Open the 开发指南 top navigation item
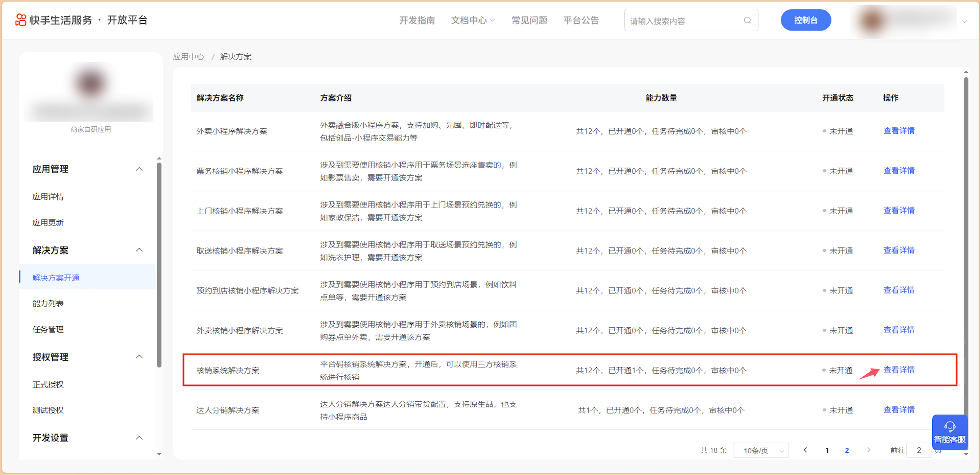 coord(417,20)
